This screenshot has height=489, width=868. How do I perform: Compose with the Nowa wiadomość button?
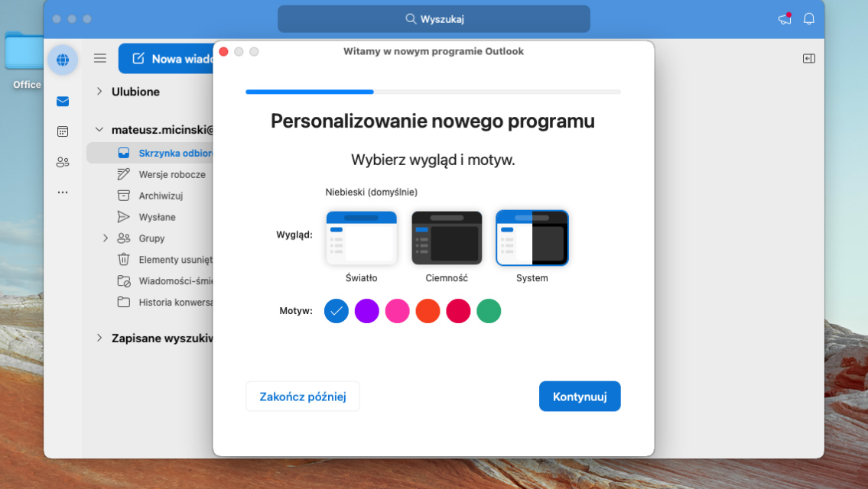click(166, 59)
